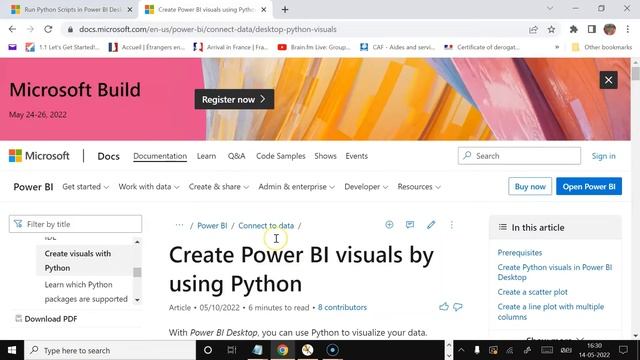Click the Register now button
This screenshot has width=640, height=360.
pos(234,99)
